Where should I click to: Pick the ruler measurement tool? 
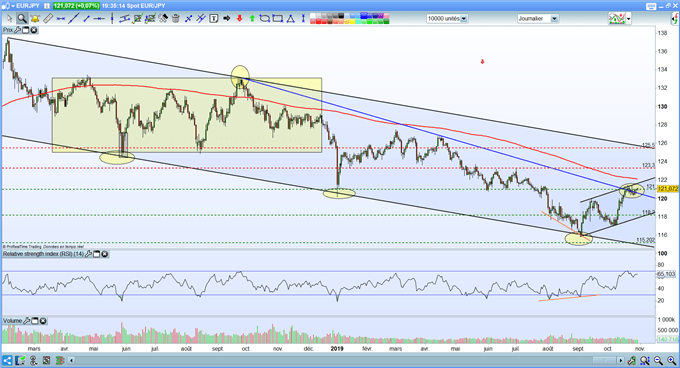click(x=48, y=19)
